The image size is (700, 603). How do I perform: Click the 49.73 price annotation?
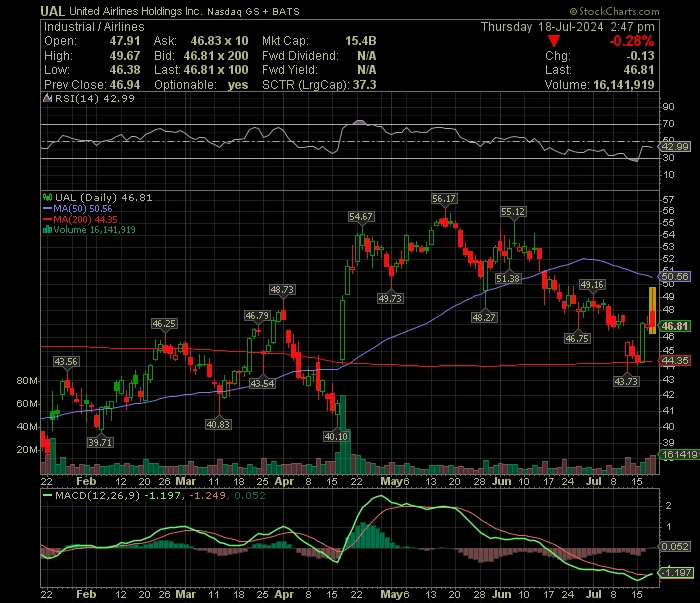[390, 298]
